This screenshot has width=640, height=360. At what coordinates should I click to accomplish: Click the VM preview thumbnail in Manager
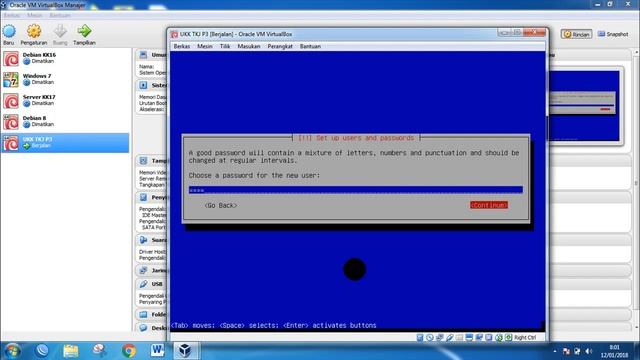pyautogui.click(x=584, y=106)
